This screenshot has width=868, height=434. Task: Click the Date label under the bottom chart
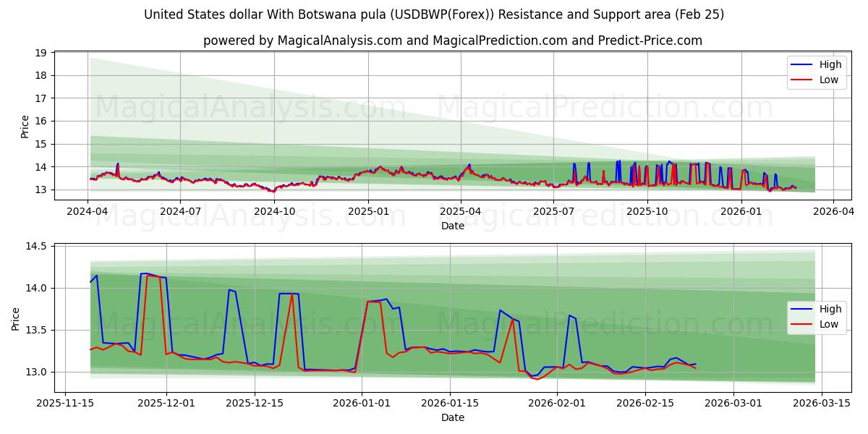[452, 417]
